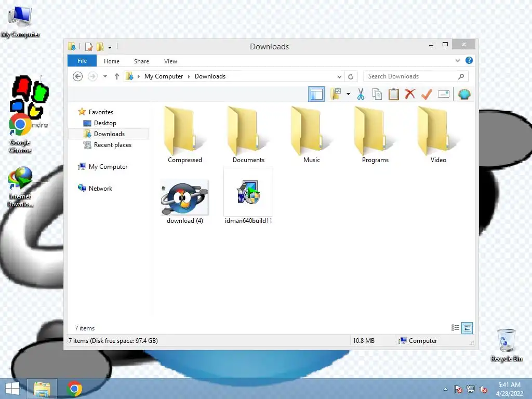Screen dimensions: 532x399
Task: Click the Properties icon in quick access toolbar
Action: [88, 46]
